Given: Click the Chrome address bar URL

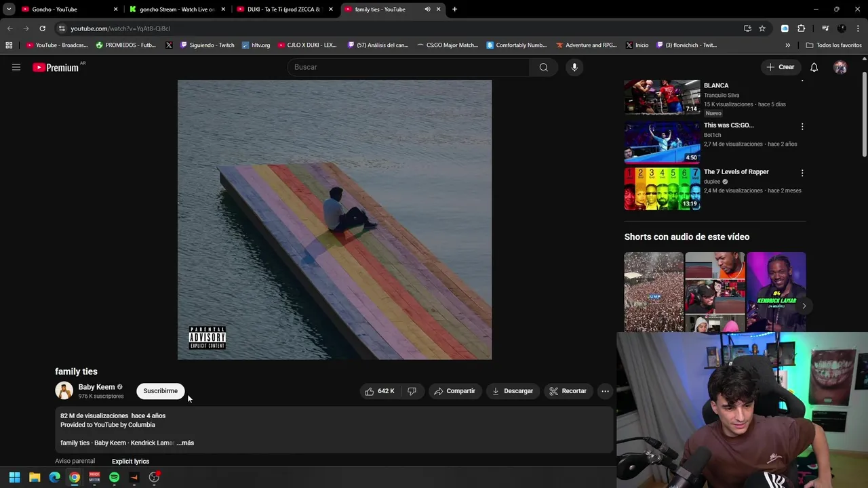Looking at the screenshot, I should click(120, 28).
